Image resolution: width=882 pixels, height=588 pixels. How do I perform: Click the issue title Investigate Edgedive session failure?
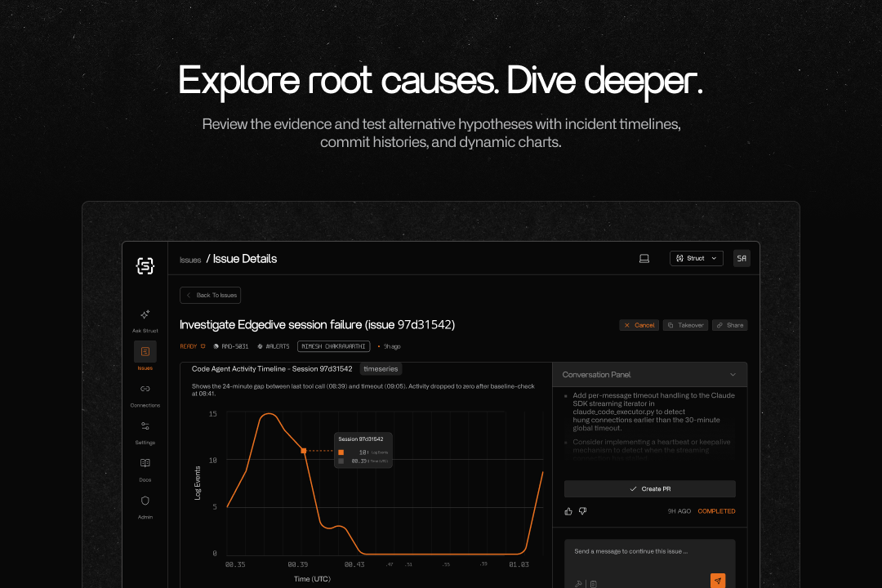click(317, 325)
